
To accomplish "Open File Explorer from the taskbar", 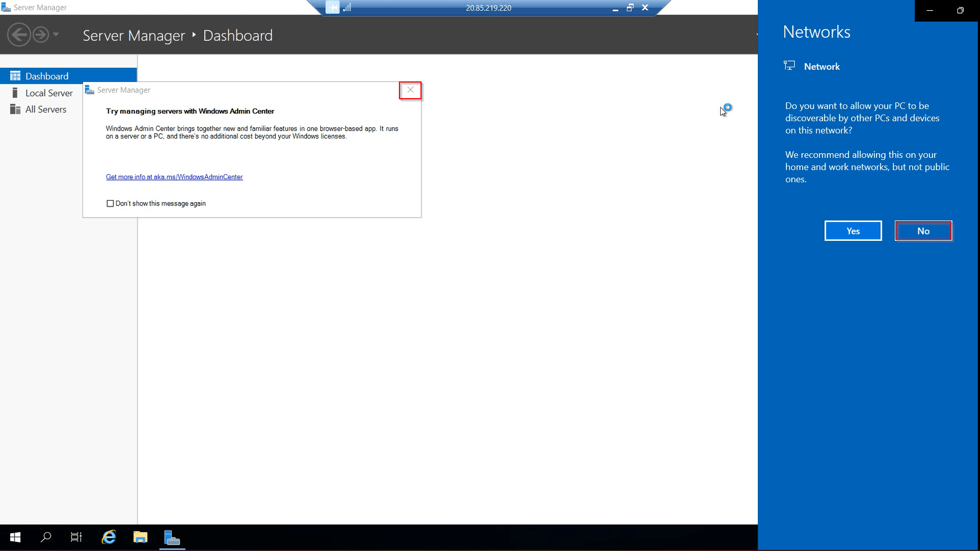I will 140,537.
